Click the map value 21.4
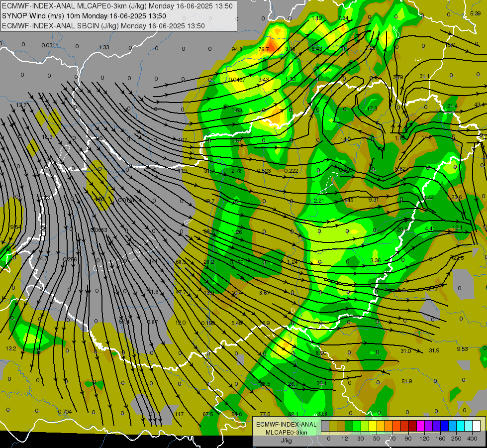 (452, 107)
